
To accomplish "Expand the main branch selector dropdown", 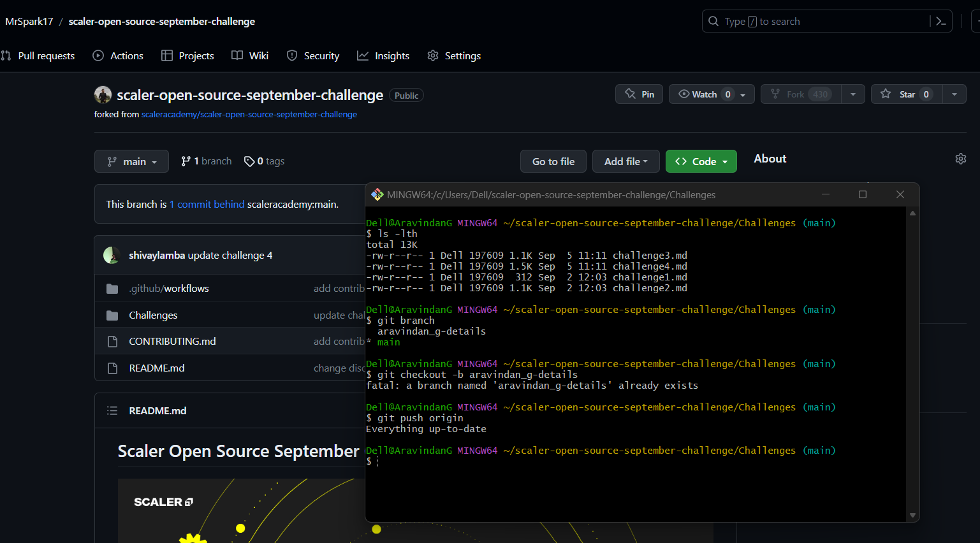I will click(131, 161).
